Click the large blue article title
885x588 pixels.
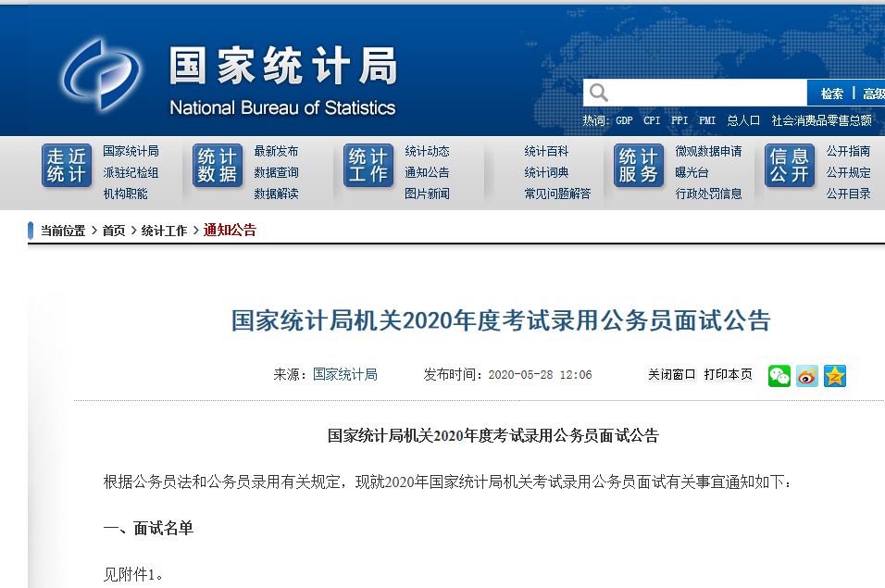(501, 320)
